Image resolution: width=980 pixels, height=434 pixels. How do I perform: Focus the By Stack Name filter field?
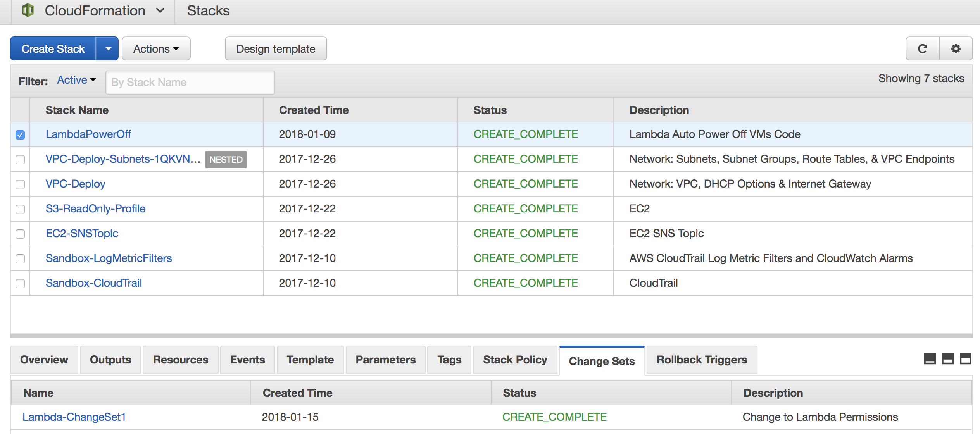click(x=190, y=82)
